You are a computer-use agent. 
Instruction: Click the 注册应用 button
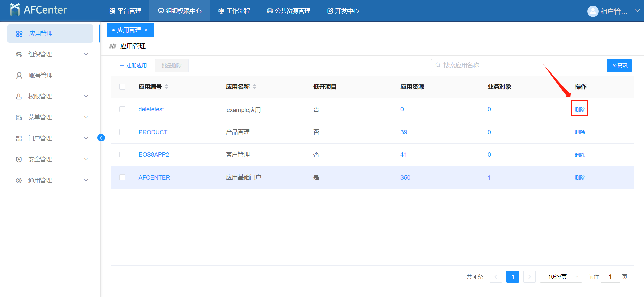[x=133, y=66]
